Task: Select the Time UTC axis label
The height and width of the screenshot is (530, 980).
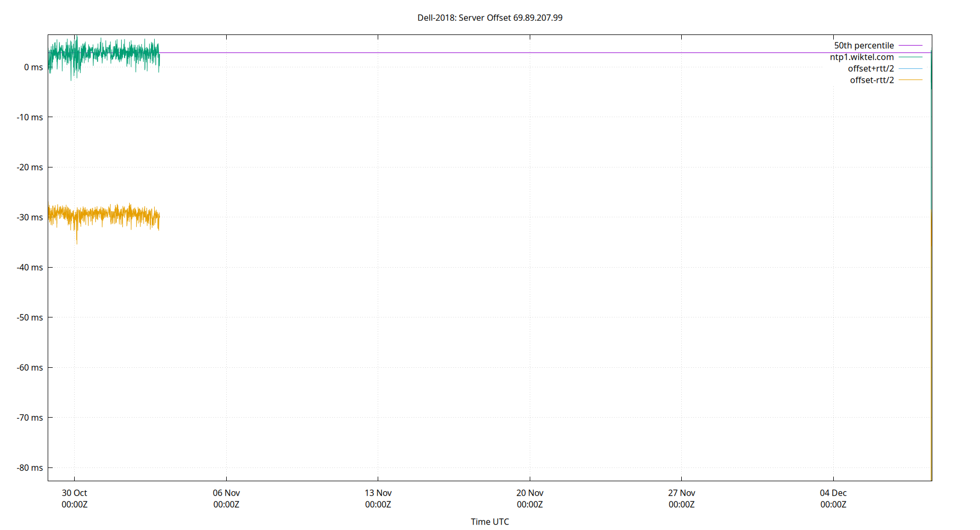Action: pyautogui.click(x=490, y=522)
